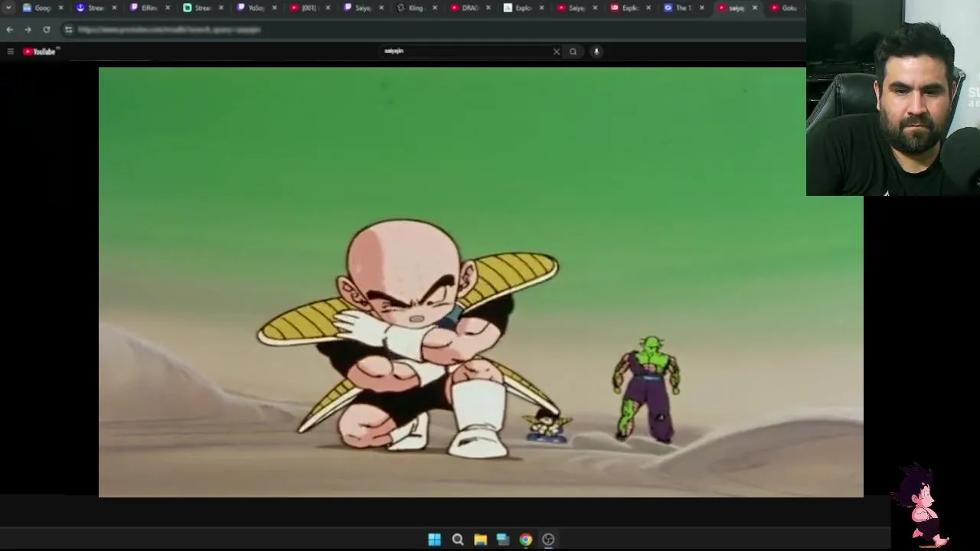Close the 'The 1' tab
The image size is (980, 551).
pos(701,8)
